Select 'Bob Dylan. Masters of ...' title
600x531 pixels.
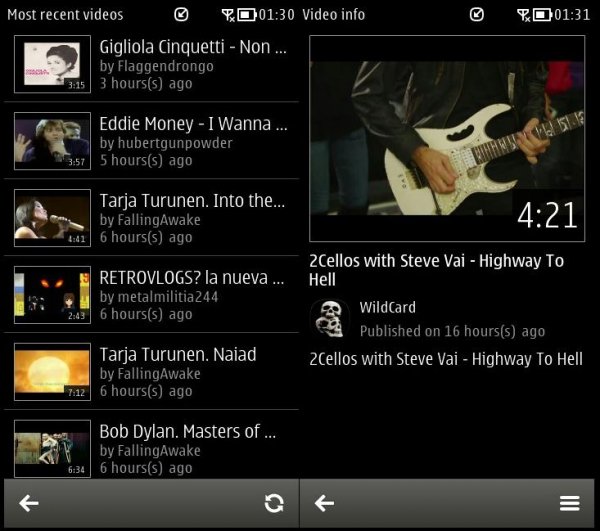(188, 432)
